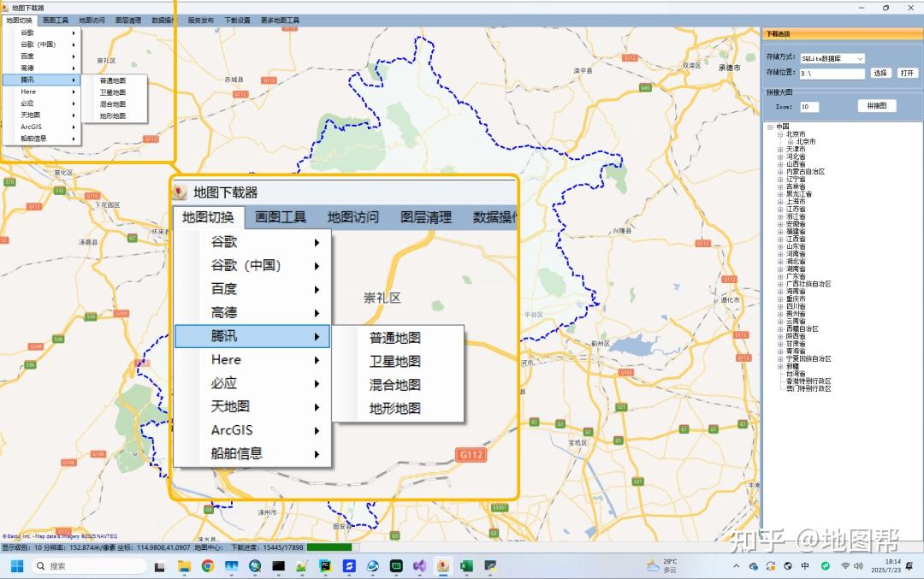Click the 兴隆县 label on the map
The width and height of the screenshot is (924, 579).
point(622,231)
